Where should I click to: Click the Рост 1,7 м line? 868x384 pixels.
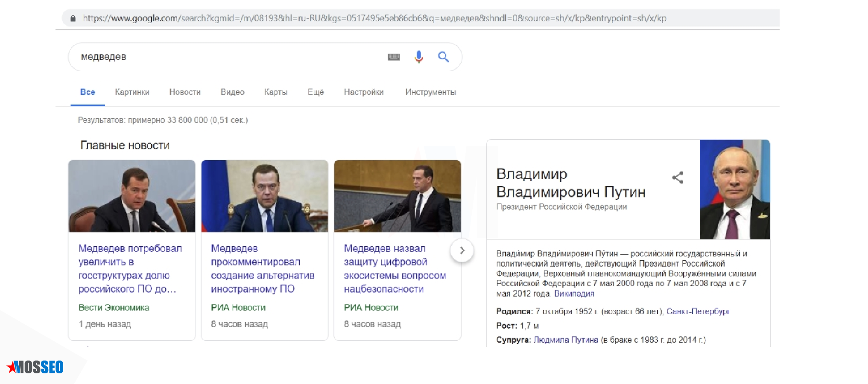517,326
